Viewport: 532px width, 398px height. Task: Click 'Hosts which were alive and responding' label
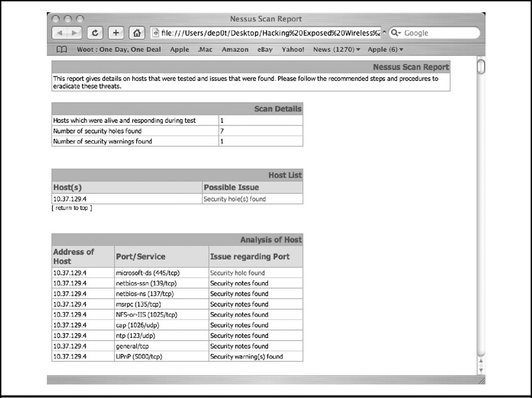[x=124, y=120]
